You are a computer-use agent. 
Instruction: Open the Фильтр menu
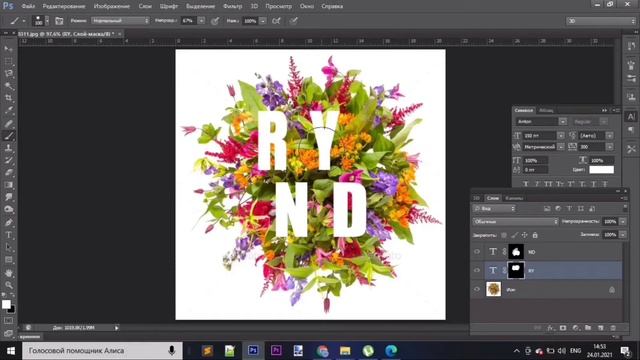coord(232,6)
